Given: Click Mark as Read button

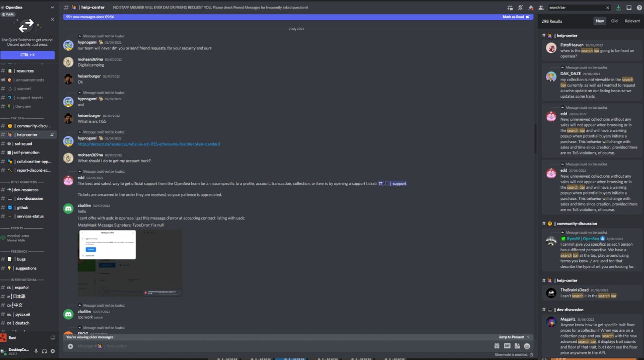Looking at the screenshot, I should [x=516, y=17].
